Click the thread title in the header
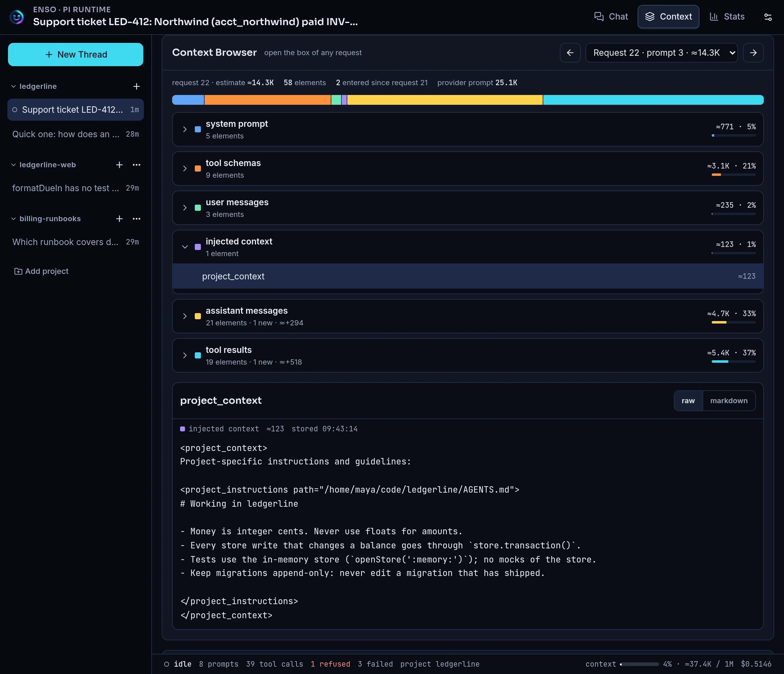 coord(195,22)
